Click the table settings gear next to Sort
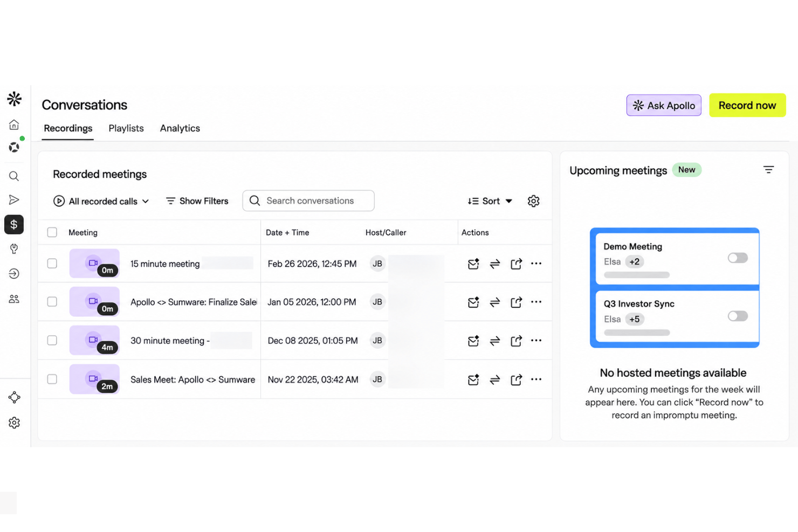Screen dimensions: 798x532 point(533,201)
